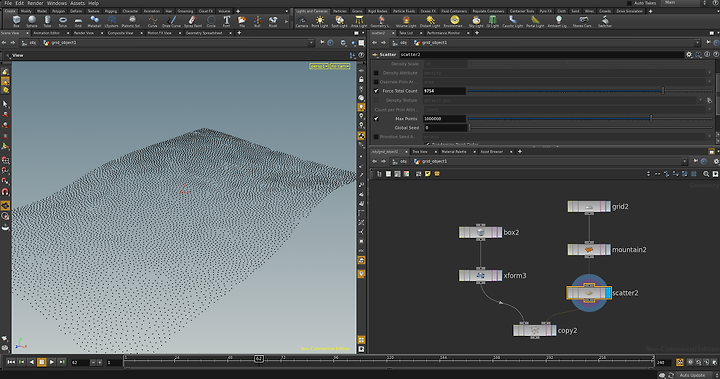Click the Font tool icon
This screenshot has height=379, width=720.
(226, 21)
